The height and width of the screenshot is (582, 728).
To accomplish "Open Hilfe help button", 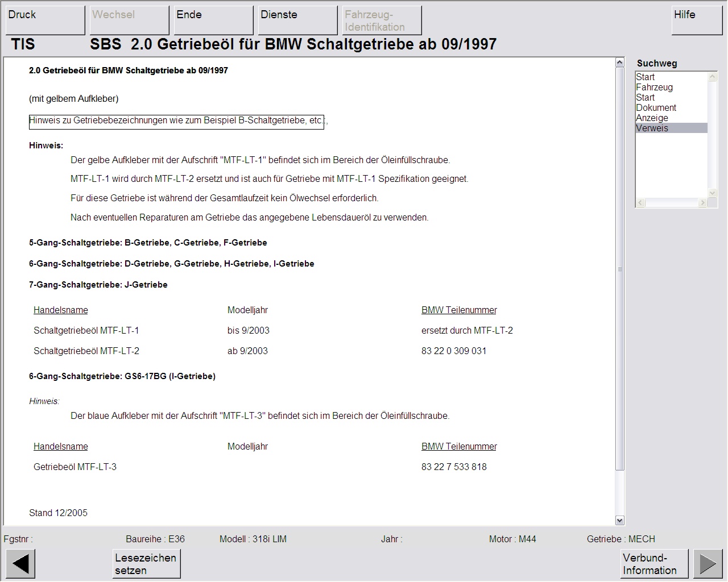I will (697, 20).
